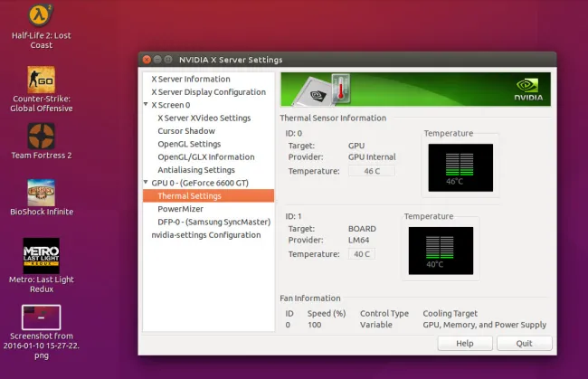588x379 pixels.
Task: Select the Metro: Last Light Redux icon
Action: 42,256
